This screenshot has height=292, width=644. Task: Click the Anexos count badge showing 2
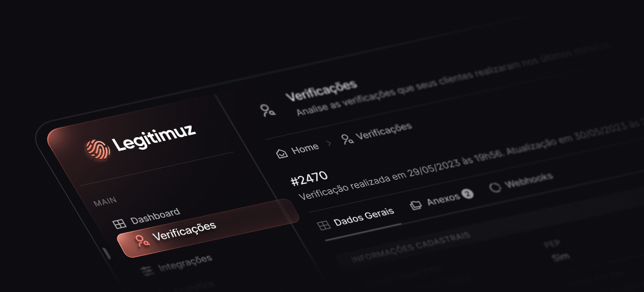click(468, 194)
